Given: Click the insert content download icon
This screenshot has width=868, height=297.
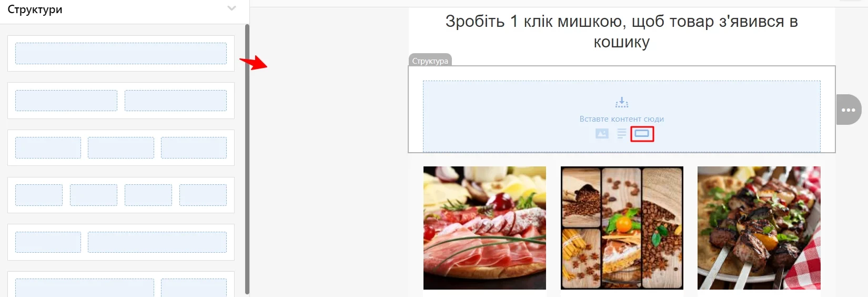Looking at the screenshot, I should (x=622, y=102).
